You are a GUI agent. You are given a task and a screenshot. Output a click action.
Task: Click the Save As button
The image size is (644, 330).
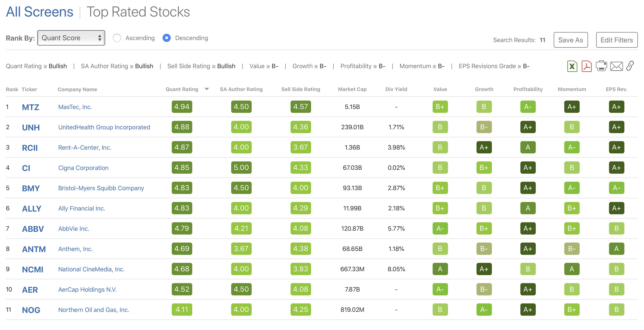pyautogui.click(x=571, y=40)
